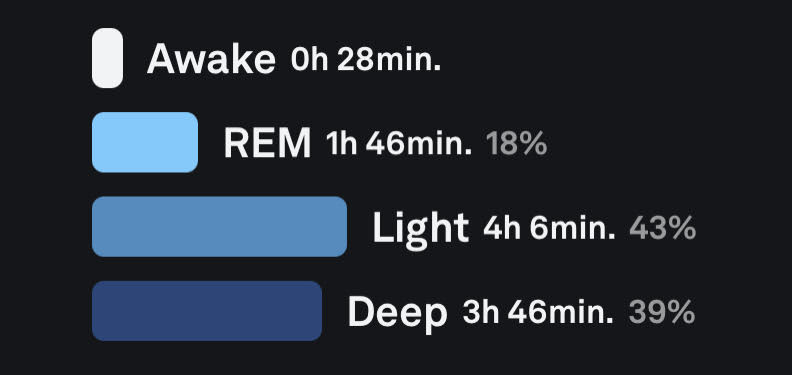
Task: Select the Deep stage label
Action: click(398, 314)
